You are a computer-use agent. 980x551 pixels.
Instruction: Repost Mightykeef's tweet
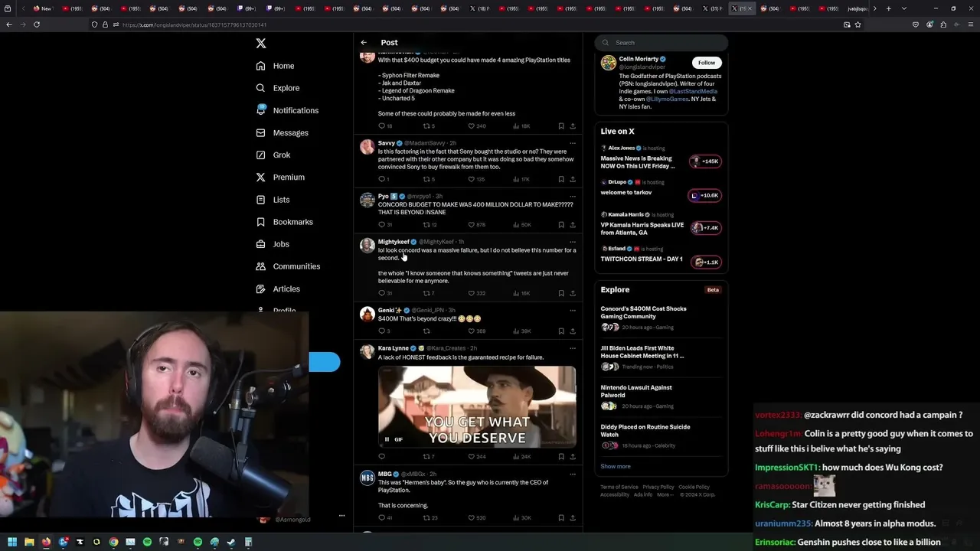(x=427, y=293)
